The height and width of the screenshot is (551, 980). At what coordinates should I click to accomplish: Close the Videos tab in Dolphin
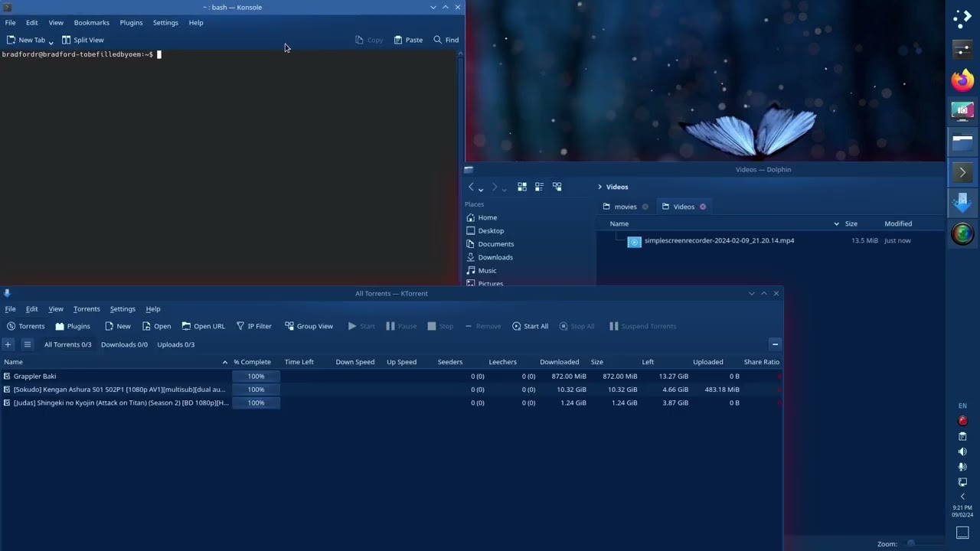pyautogui.click(x=703, y=207)
